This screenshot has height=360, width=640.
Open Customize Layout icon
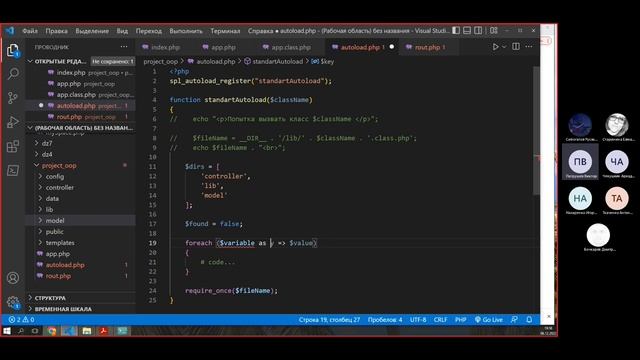click(x=494, y=31)
